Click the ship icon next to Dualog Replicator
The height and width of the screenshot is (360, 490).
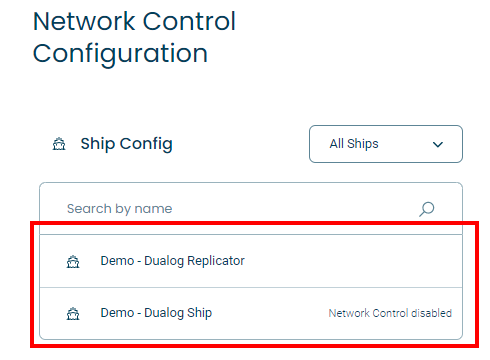73,262
